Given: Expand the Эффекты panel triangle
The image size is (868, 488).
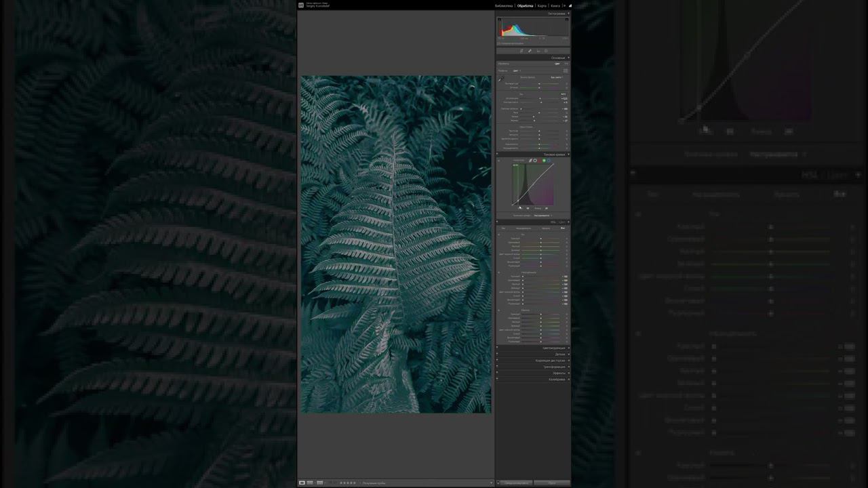Looking at the screenshot, I should point(568,373).
